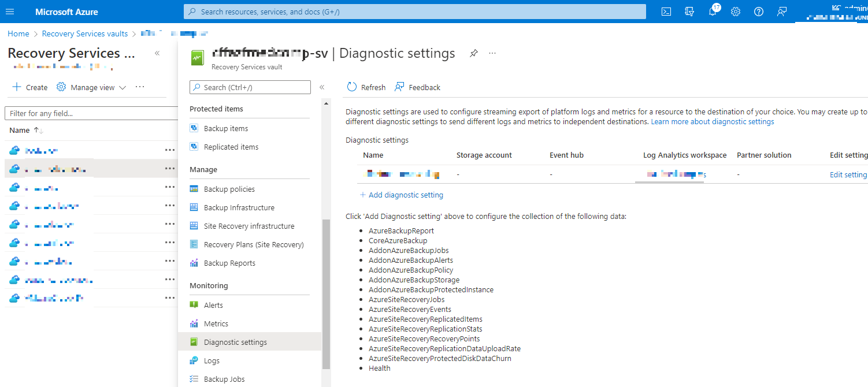This screenshot has height=387, width=868.
Task: Open Logs under Monitoring
Action: coord(212,360)
